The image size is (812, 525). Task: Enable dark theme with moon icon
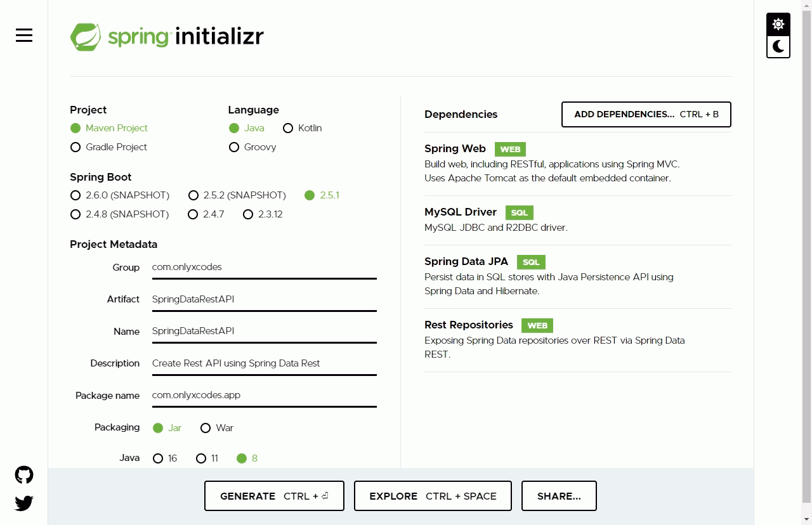coord(778,46)
